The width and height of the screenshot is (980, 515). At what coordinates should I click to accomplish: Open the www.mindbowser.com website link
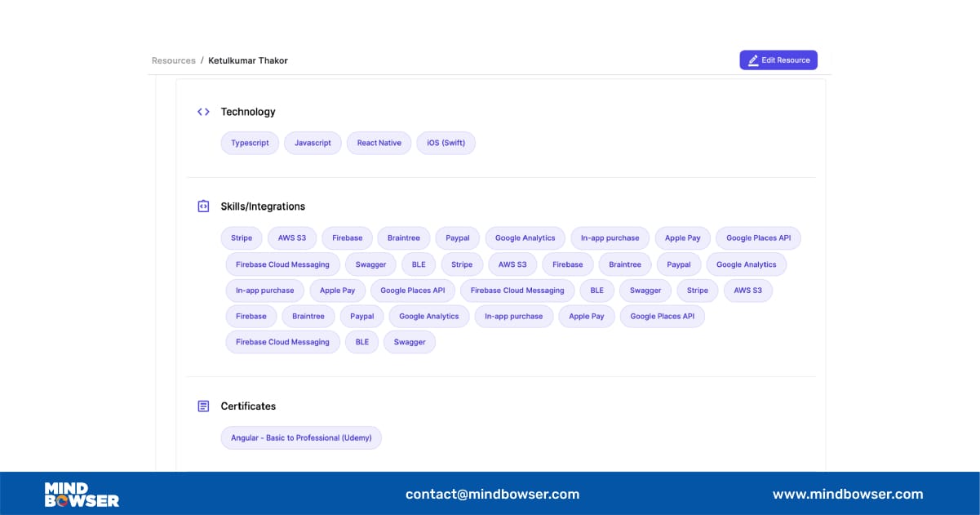pyautogui.click(x=848, y=494)
